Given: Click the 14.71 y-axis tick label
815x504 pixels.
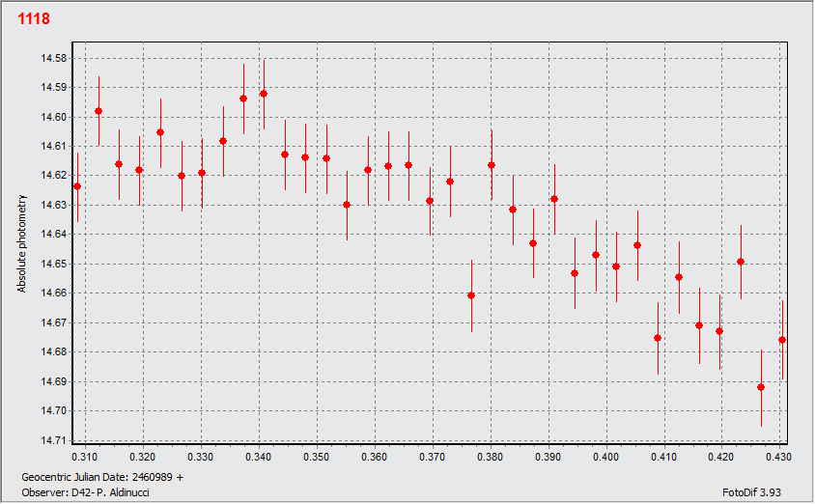Looking at the screenshot, I should coord(53,440).
